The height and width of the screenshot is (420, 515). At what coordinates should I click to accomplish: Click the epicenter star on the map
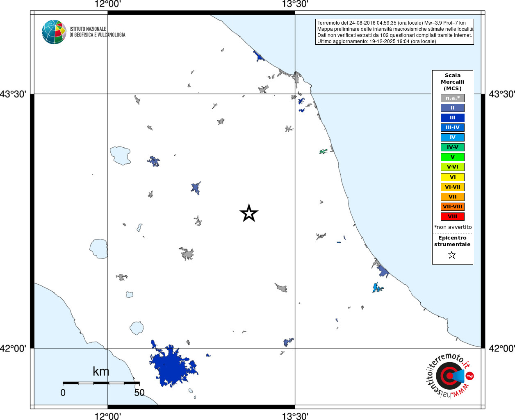click(249, 213)
